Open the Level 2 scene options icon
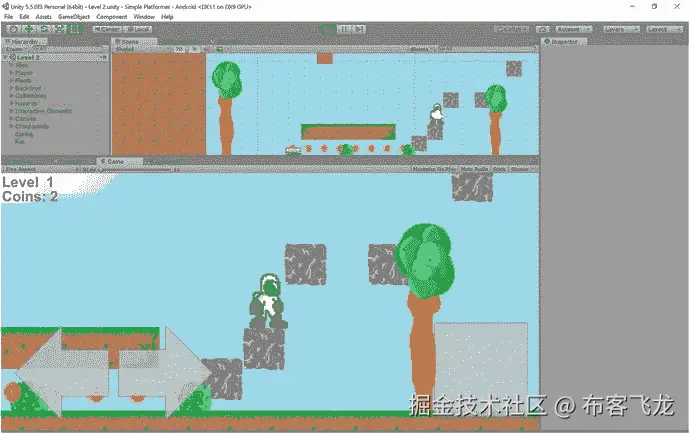 [x=103, y=57]
